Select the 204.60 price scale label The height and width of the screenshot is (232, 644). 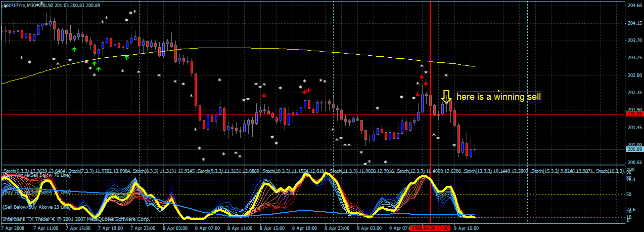[634, 6]
